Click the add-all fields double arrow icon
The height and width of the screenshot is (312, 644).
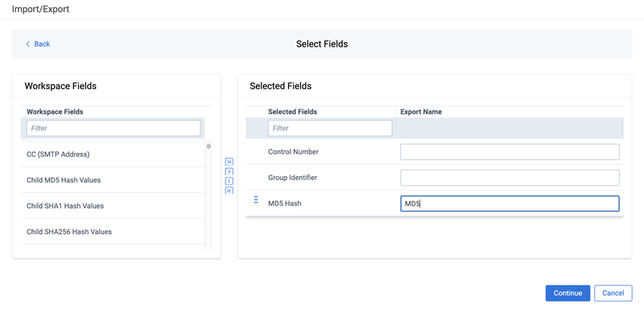click(x=229, y=162)
